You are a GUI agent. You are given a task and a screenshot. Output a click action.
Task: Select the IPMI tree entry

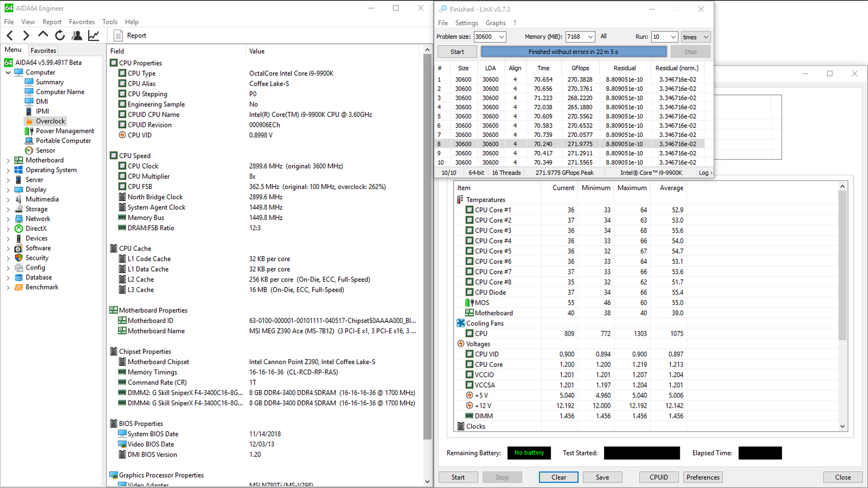(42, 111)
